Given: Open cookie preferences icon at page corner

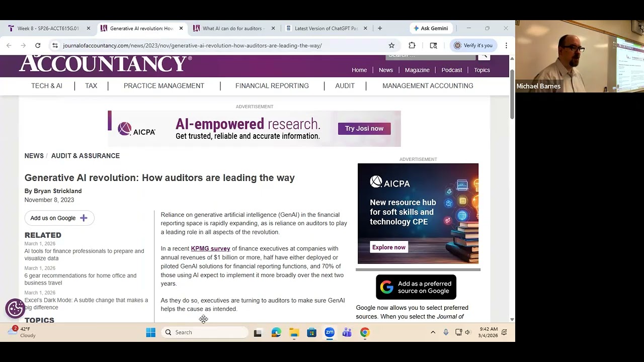Looking at the screenshot, I should click(x=15, y=308).
